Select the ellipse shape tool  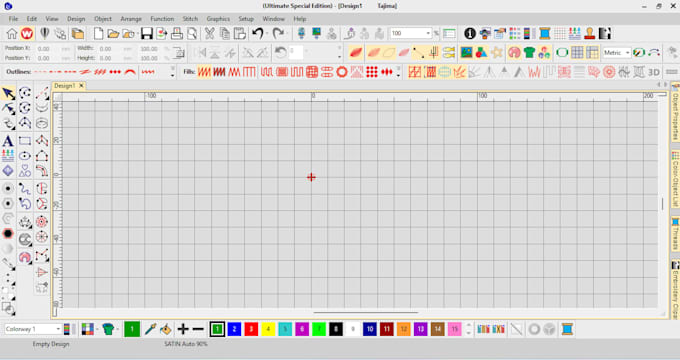tap(25, 156)
